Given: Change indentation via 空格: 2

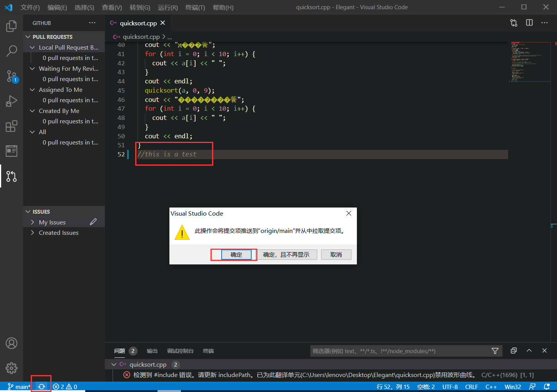Looking at the screenshot, I should point(426,387).
